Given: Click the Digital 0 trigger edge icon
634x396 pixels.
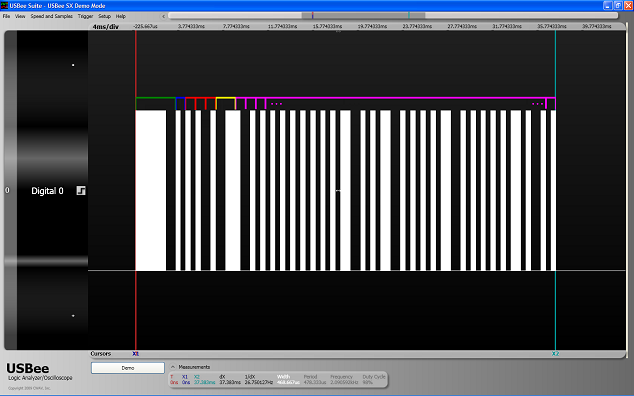Looking at the screenshot, I should [x=81, y=191].
